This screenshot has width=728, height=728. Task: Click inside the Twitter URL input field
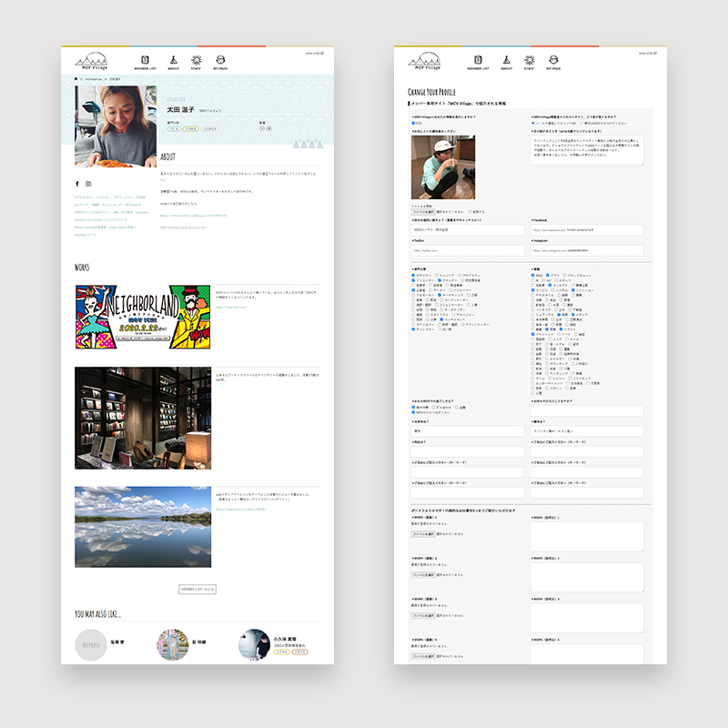(468, 248)
